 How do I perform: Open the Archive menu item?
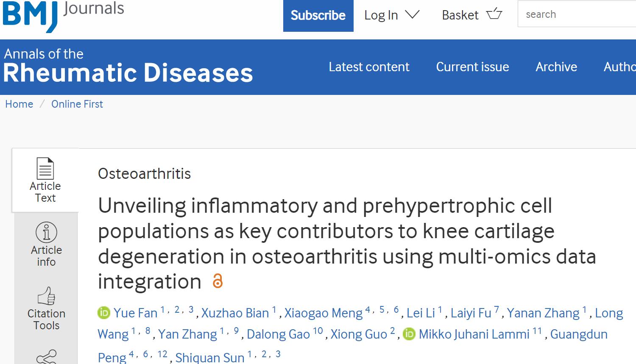[556, 67]
